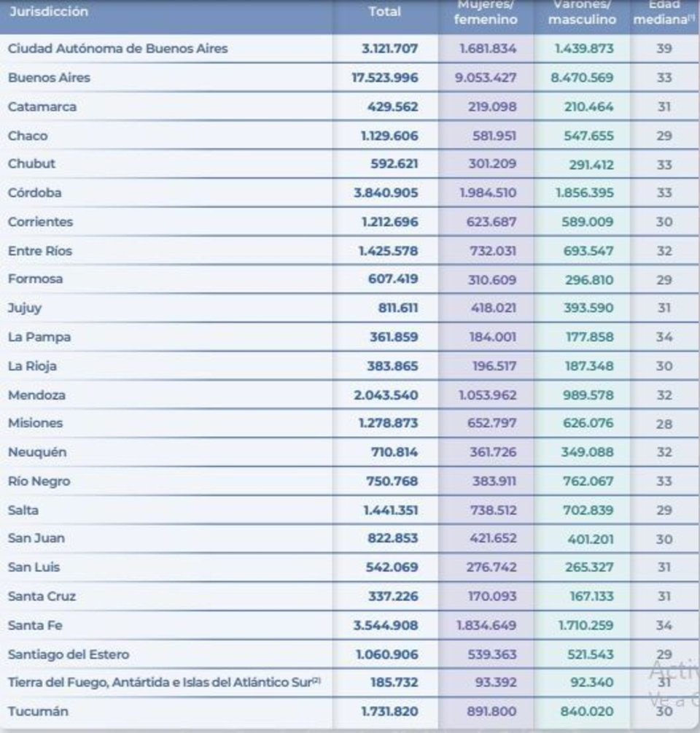Select the Varones/masculino column header
Image resolution: width=700 pixels, height=733 pixels.
pos(582,12)
